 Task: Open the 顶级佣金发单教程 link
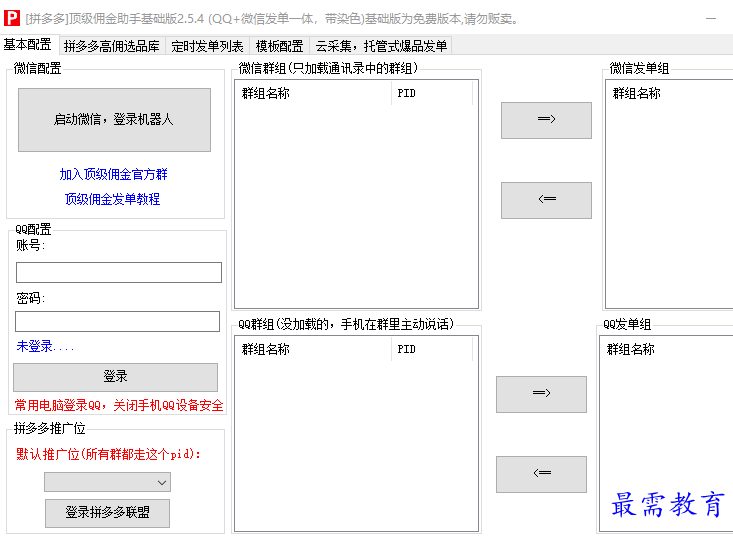pyautogui.click(x=112, y=199)
